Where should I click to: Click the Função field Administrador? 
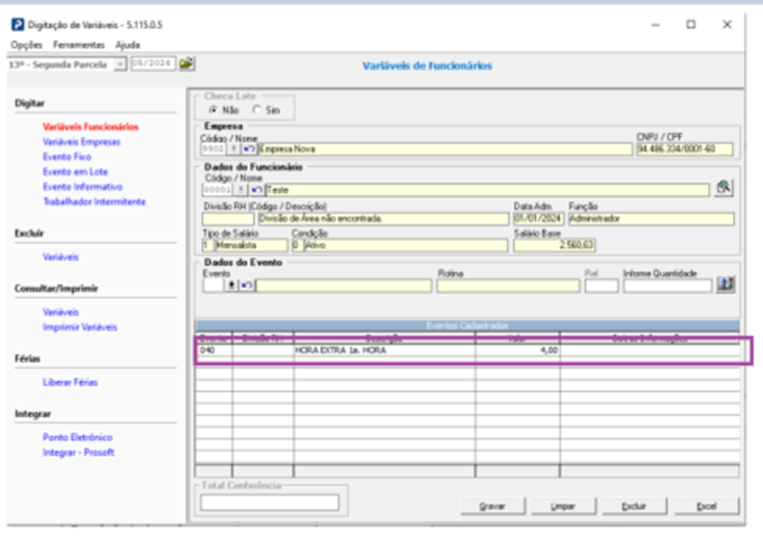(x=651, y=219)
